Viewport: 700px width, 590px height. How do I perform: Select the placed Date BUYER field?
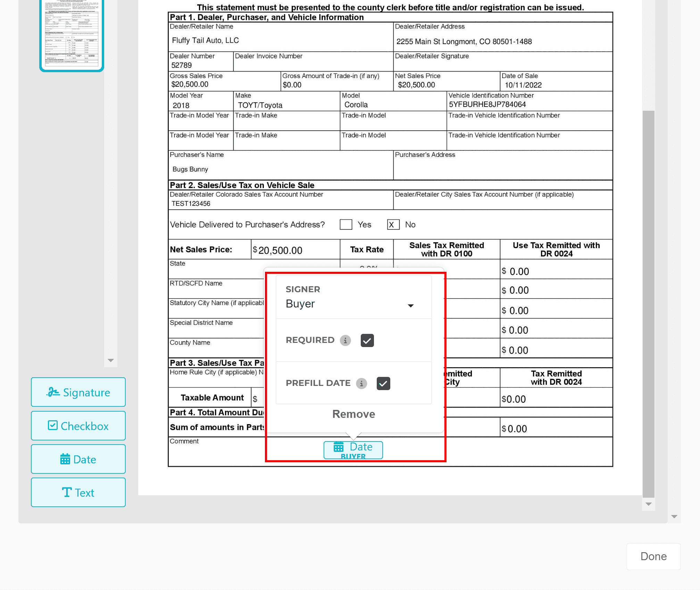tap(353, 450)
